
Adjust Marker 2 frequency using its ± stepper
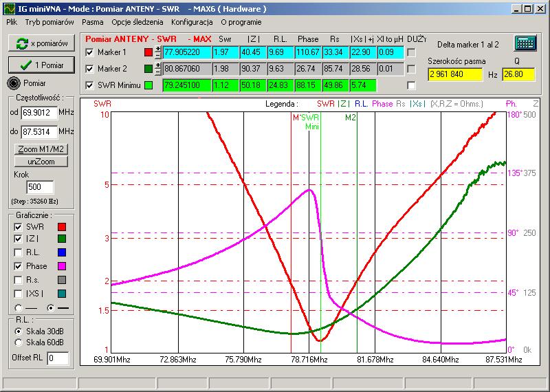click(158, 69)
